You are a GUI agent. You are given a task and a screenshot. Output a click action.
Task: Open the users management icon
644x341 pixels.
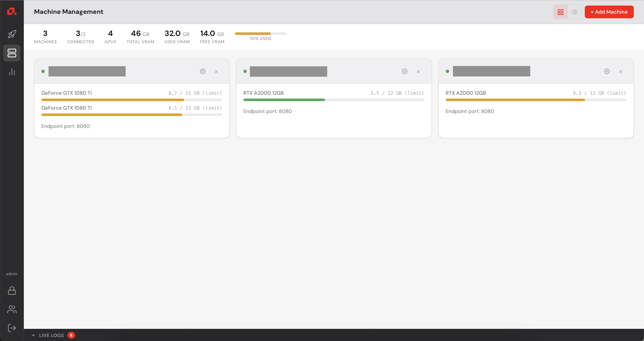[12, 309]
